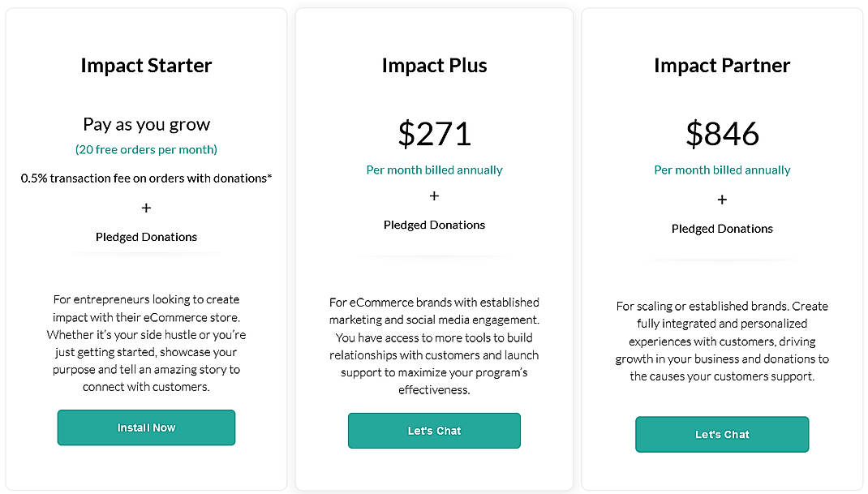Image resolution: width=868 pixels, height=494 pixels.
Task: Expand the plus symbol on Impact Partner card
Action: coord(721,200)
